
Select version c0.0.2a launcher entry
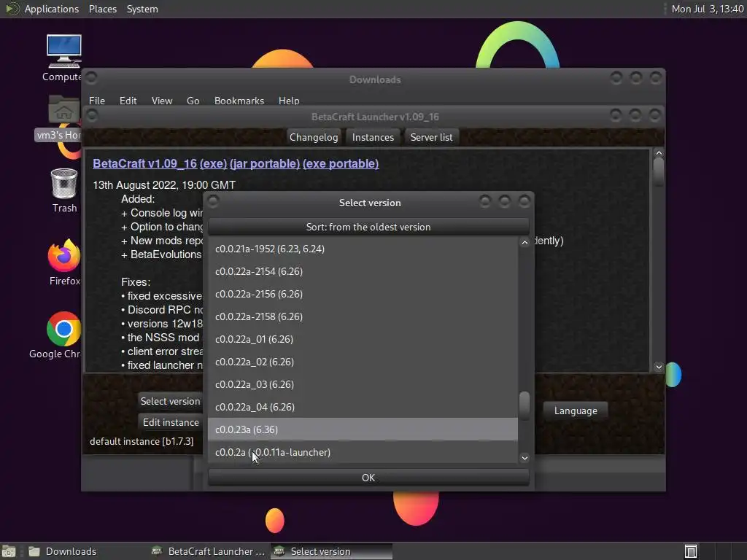pos(363,452)
